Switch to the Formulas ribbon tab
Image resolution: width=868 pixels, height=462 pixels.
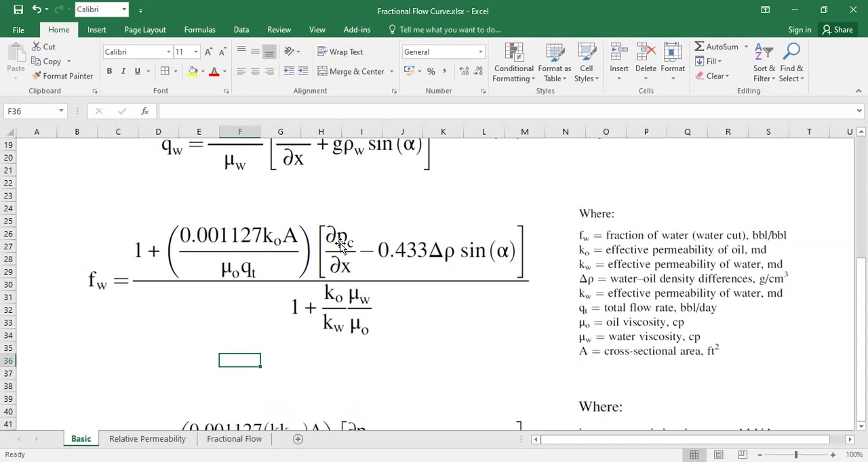199,29
